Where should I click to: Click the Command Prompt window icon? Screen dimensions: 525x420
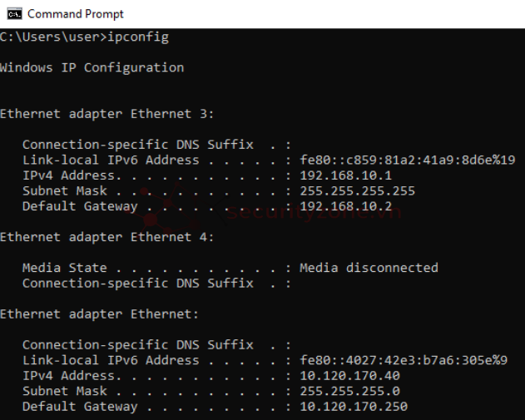point(15,14)
